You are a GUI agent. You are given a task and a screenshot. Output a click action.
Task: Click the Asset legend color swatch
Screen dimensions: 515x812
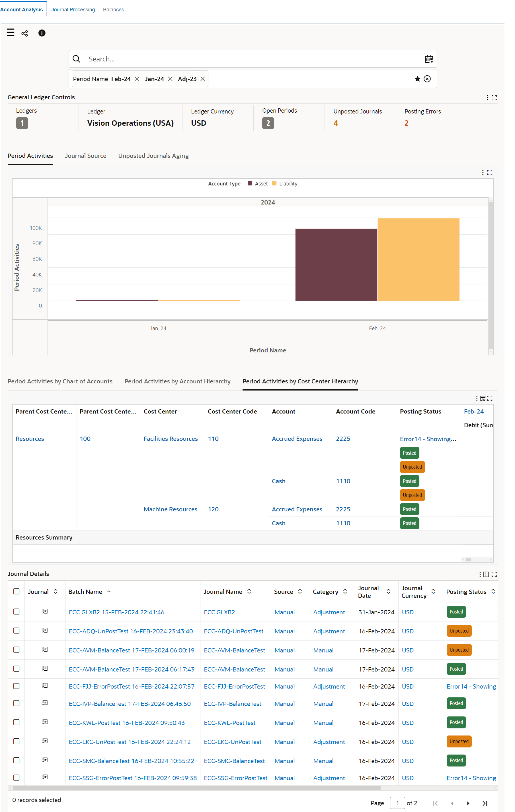(250, 183)
